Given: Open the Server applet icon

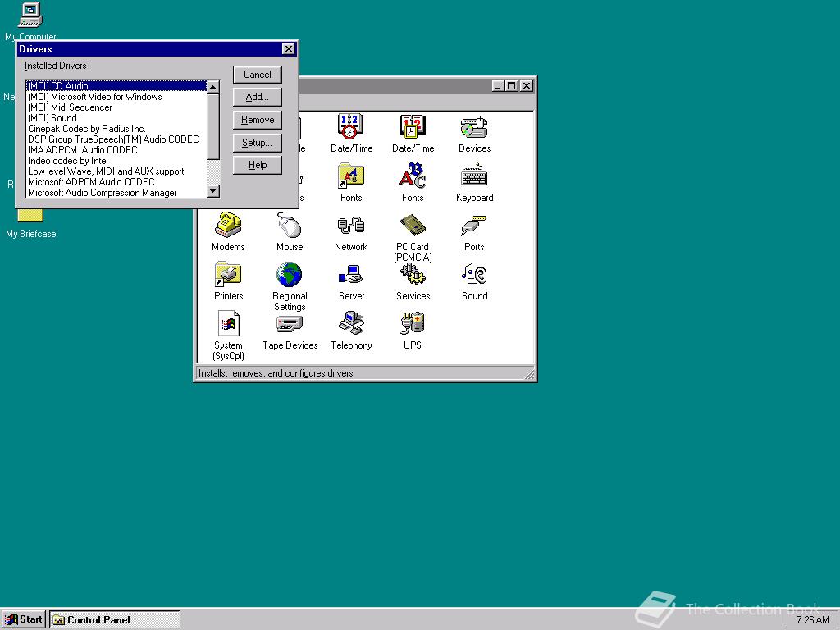Looking at the screenshot, I should coord(351,274).
